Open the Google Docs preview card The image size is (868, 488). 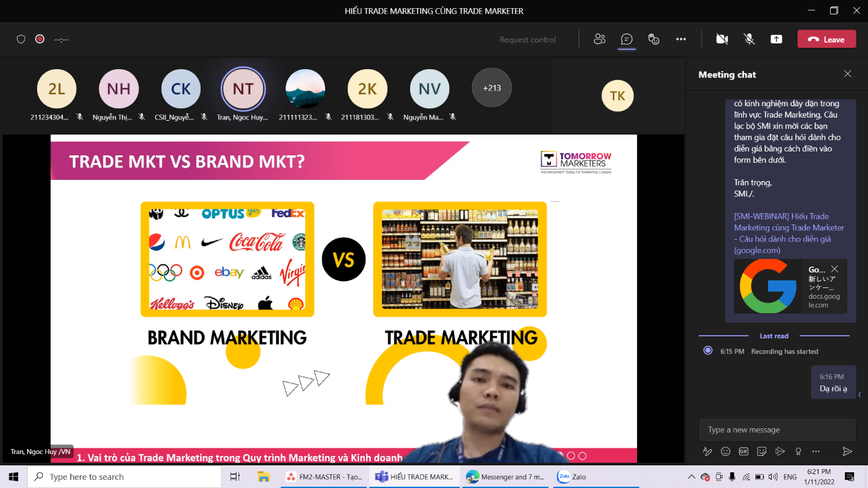(x=790, y=286)
